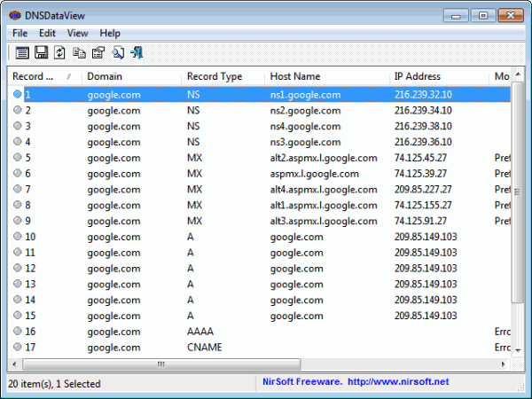Select host alt1.aspmx.l.google.com

324,206
